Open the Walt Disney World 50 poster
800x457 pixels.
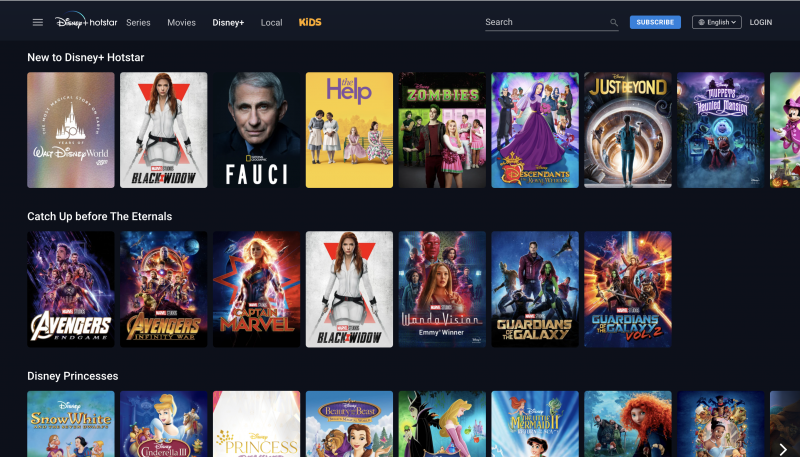[x=71, y=130]
